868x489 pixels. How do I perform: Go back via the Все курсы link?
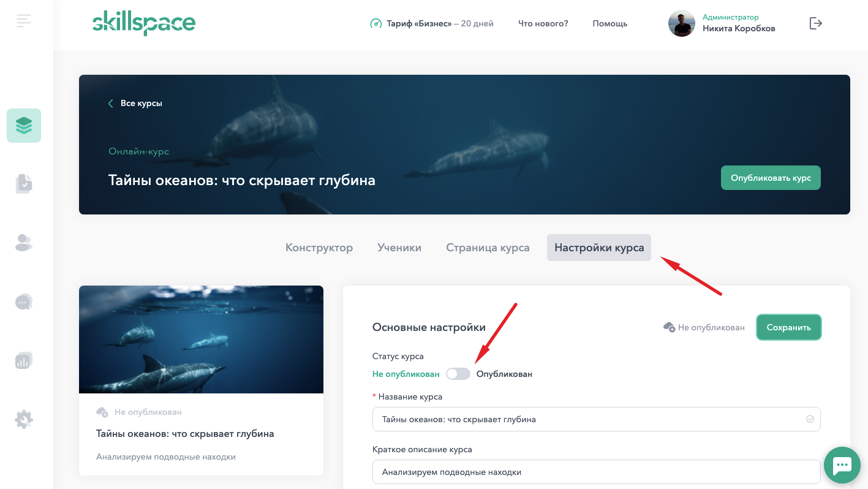click(142, 104)
